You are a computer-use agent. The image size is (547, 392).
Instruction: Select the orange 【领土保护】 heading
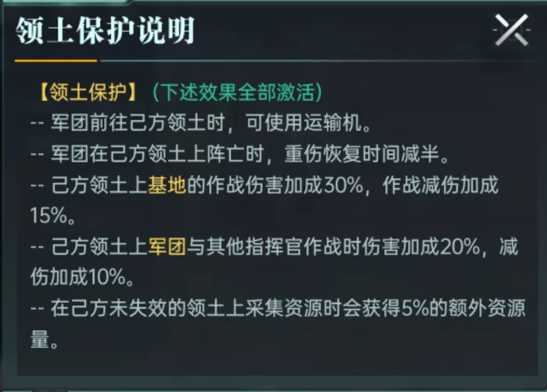(x=88, y=92)
